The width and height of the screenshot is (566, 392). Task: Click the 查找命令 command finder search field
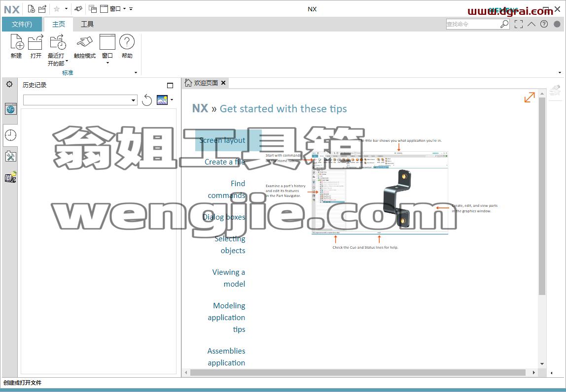472,24
